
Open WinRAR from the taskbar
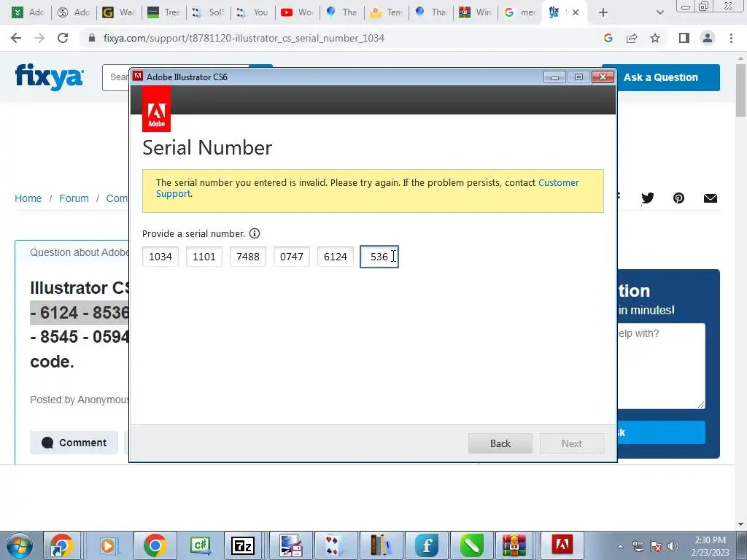[514, 545]
